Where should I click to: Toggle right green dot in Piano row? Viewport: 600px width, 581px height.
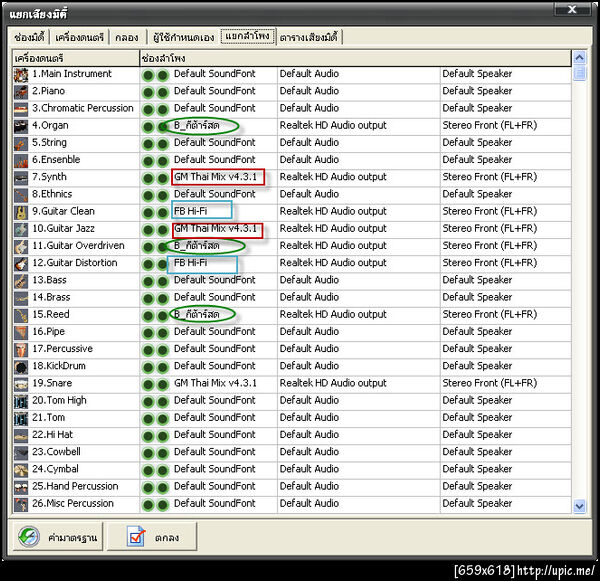click(x=163, y=92)
